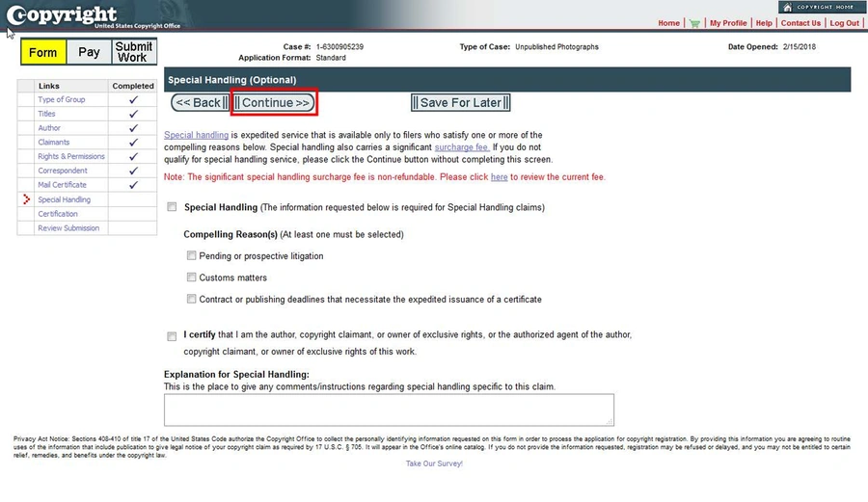The image size is (868, 502).
Task: Click the Explanation for Special Handling text box
Action: point(389,410)
